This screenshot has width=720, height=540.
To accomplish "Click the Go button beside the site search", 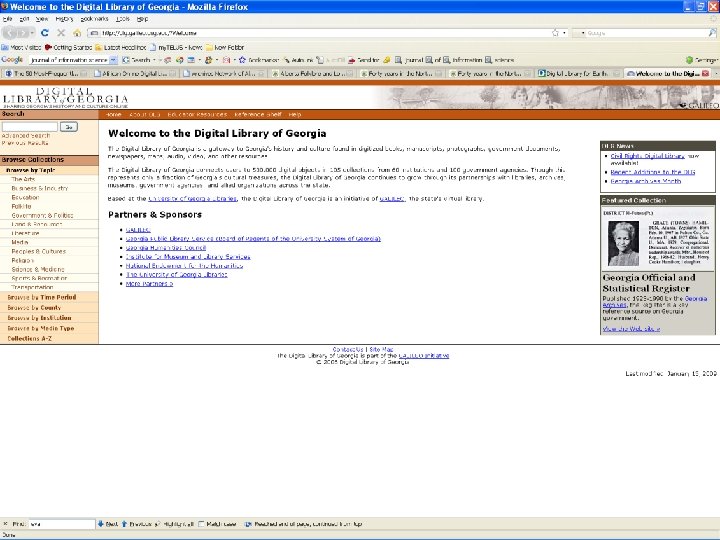I will point(69,127).
